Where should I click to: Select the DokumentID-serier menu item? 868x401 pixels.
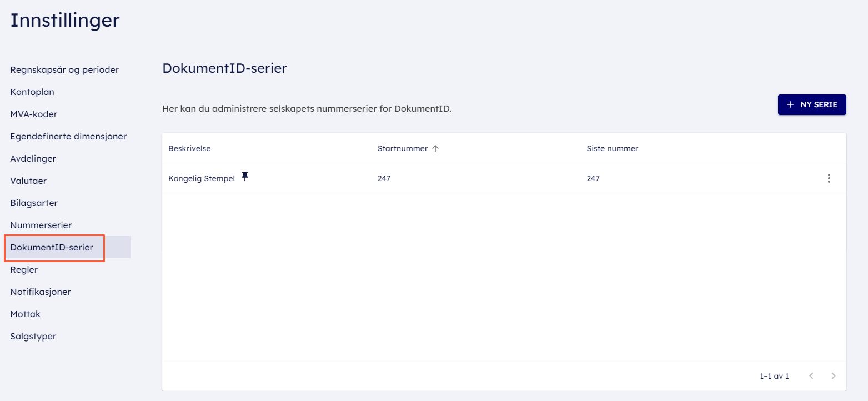coord(52,248)
